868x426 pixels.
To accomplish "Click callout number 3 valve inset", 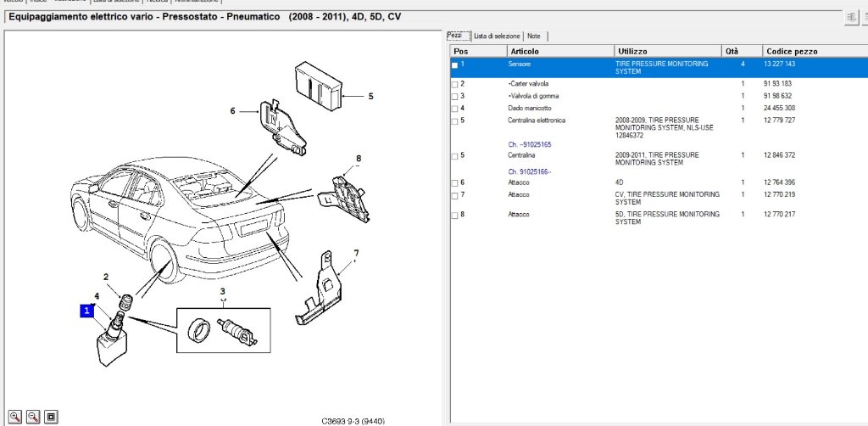I will [x=223, y=292].
